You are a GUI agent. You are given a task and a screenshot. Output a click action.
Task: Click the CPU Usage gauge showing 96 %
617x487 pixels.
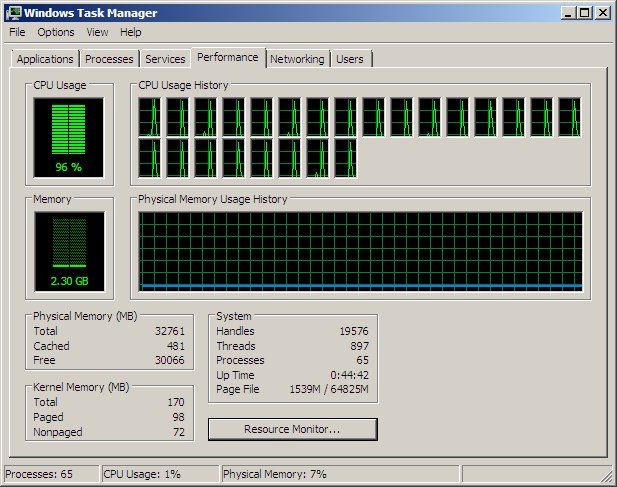[x=69, y=138]
